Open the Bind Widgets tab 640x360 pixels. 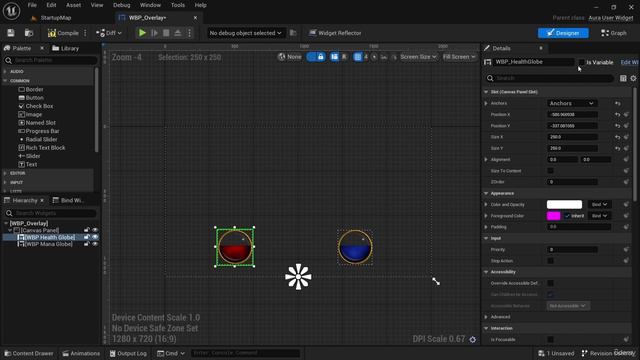(69, 200)
